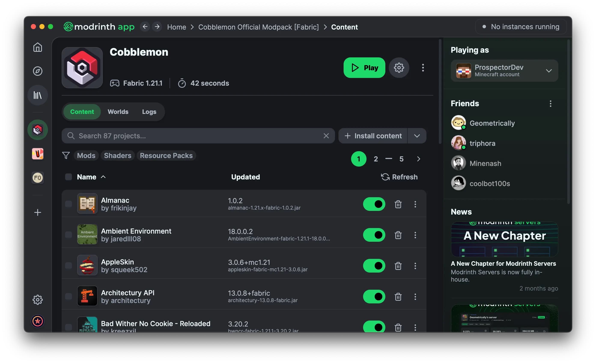Check the Architectury API row checkbox
This screenshot has height=364, width=596.
(69, 297)
